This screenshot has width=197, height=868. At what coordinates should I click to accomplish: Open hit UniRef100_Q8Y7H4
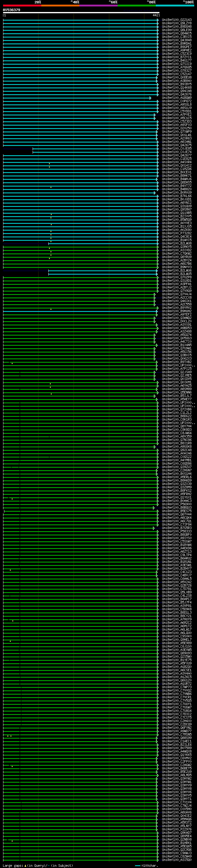click(177, 426)
